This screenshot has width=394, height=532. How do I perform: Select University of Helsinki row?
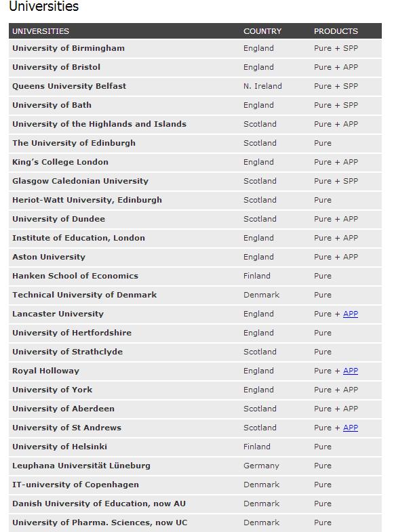click(195, 447)
